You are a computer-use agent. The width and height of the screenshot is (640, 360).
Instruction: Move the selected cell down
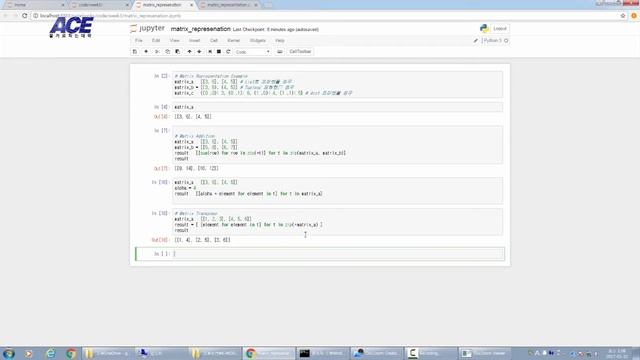click(199, 52)
